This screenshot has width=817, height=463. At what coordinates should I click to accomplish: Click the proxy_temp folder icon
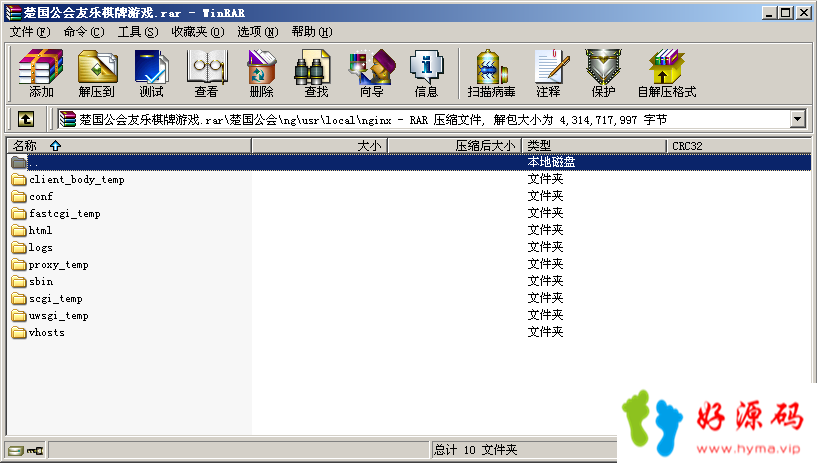tap(19, 265)
